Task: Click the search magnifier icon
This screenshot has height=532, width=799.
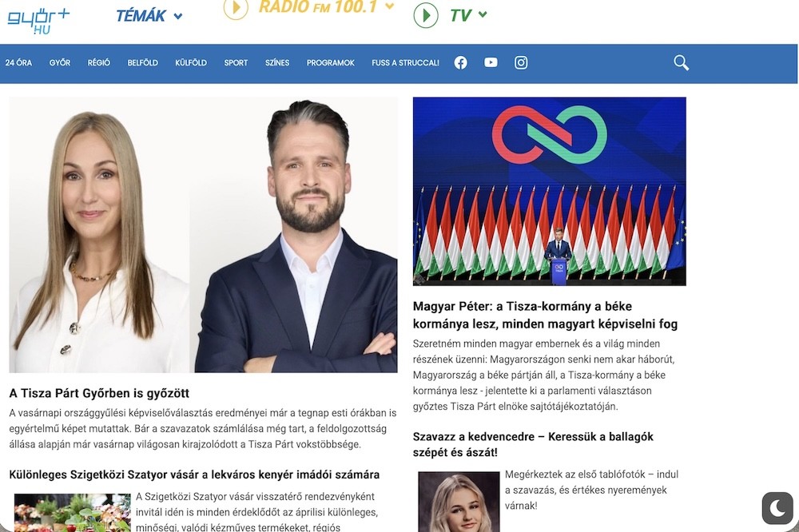Action: pos(681,62)
